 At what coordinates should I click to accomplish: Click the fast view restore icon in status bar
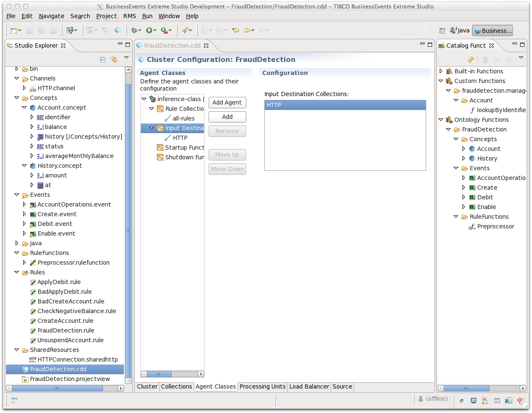tap(462, 401)
